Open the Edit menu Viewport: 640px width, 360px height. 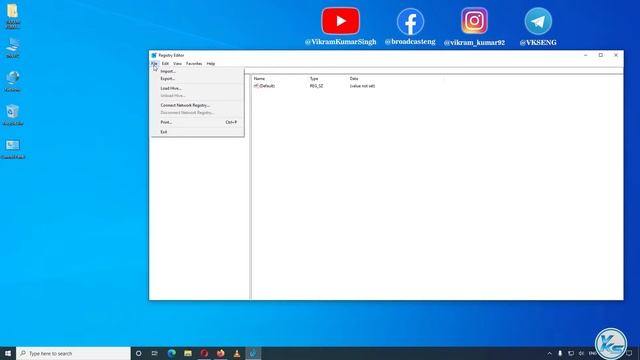(165, 64)
